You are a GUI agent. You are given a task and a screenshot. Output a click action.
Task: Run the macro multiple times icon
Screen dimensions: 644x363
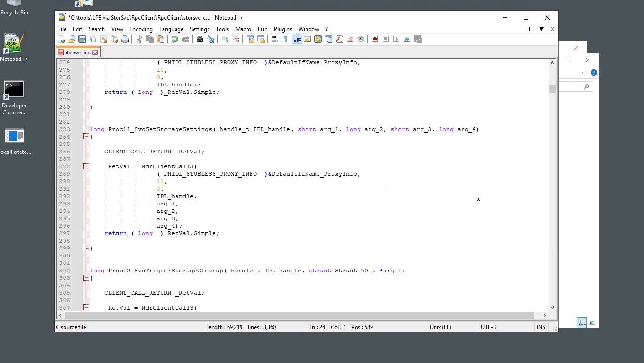407,39
